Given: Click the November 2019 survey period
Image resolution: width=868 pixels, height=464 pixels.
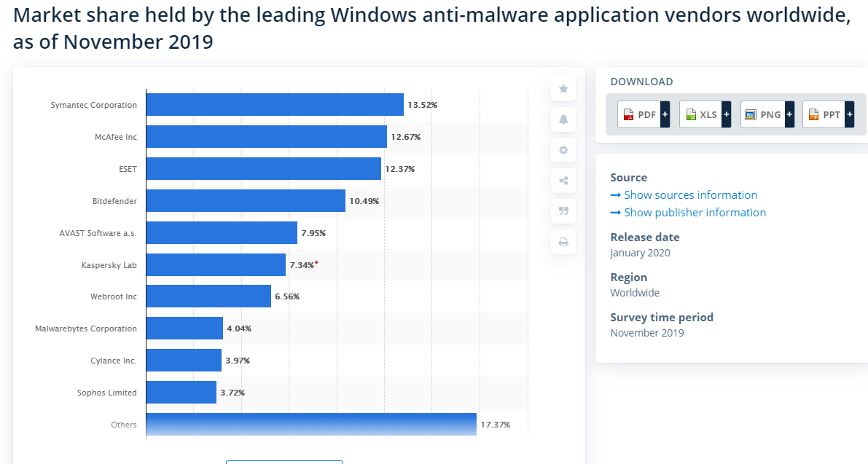Looking at the screenshot, I should tap(647, 333).
